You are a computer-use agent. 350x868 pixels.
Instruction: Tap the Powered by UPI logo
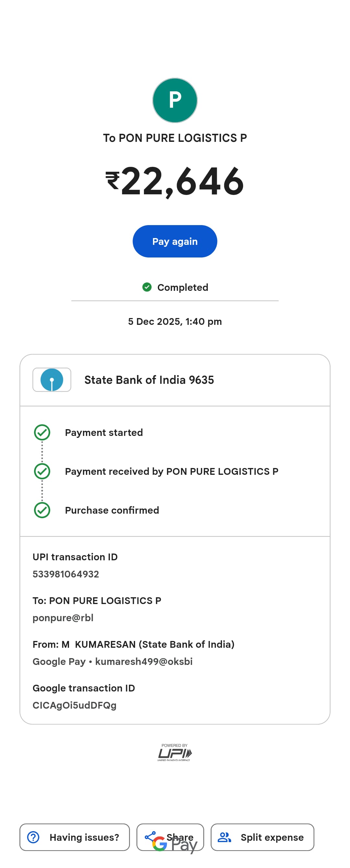pos(174,752)
